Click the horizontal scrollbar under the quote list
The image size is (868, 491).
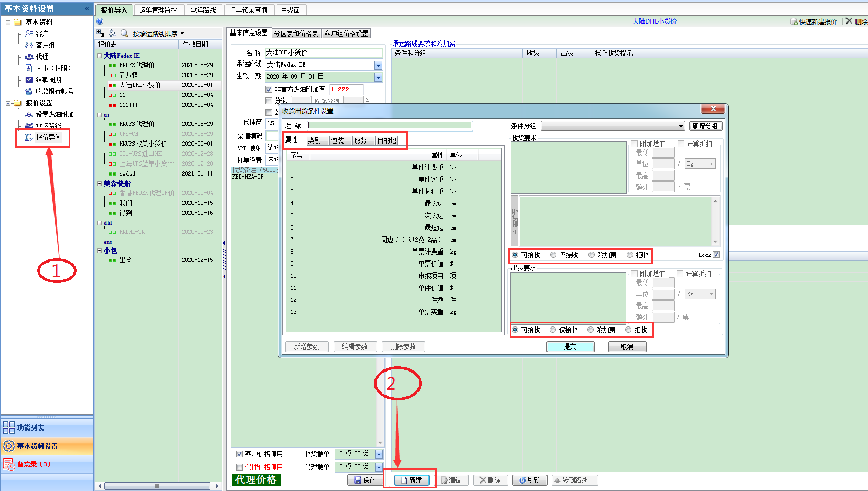tap(157, 486)
